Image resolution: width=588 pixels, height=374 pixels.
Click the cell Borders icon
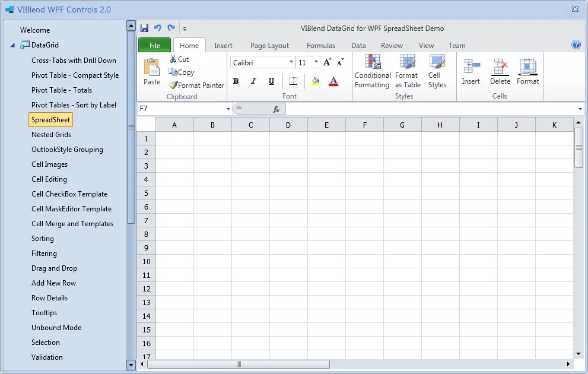293,81
